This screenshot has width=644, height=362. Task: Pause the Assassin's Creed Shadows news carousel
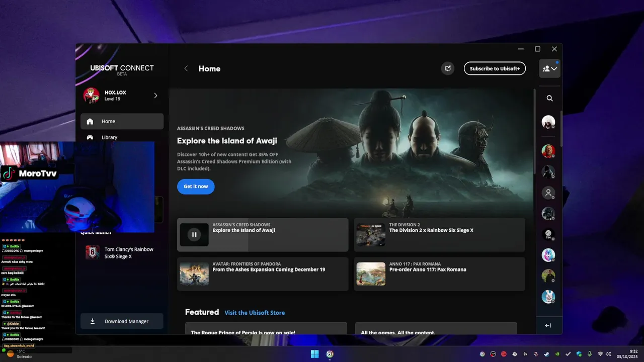pyautogui.click(x=194, y=234)
